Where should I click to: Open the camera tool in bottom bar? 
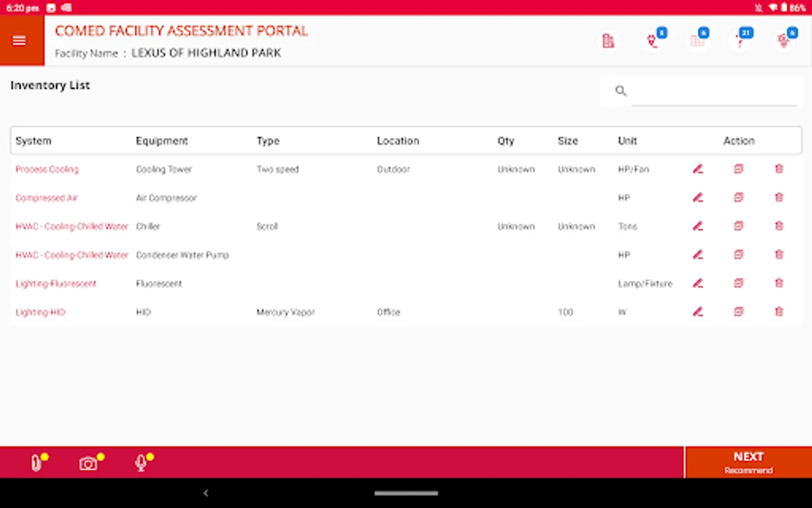pos(89,463)
